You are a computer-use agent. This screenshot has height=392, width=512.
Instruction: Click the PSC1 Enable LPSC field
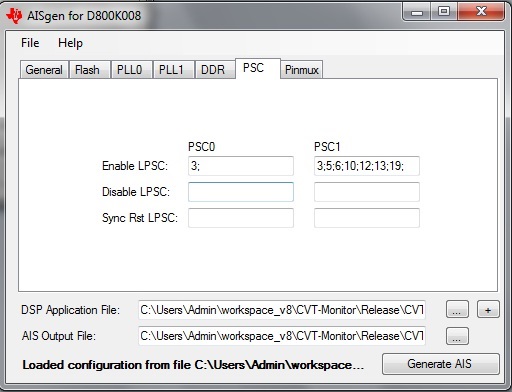(367, 166)
